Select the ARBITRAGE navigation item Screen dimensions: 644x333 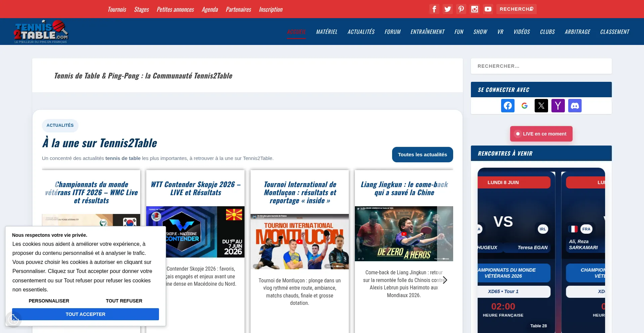coord(578,32)
